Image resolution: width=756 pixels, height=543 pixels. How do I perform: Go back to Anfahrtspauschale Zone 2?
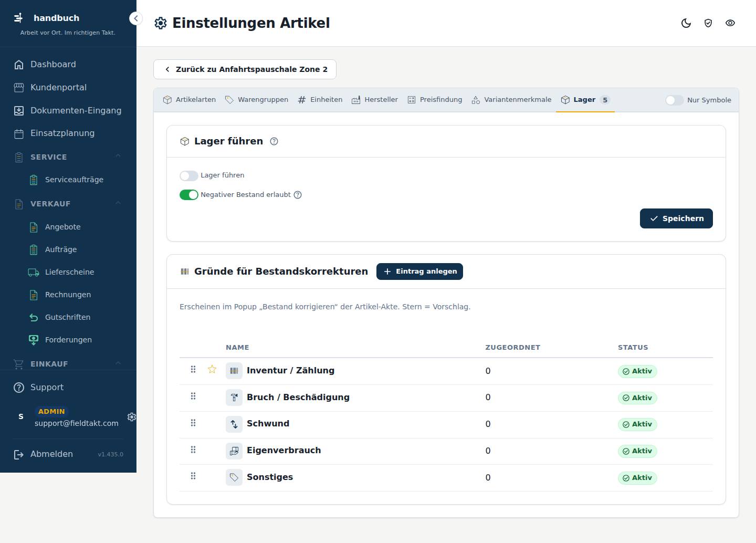[245, 69]
